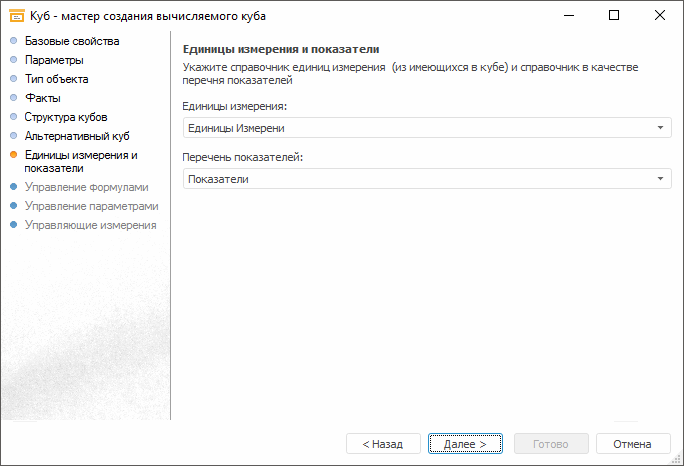Viewport: 684px width, 466px height.
Task: Go to the Параметры wizard step
Action: tap(54, 60)
